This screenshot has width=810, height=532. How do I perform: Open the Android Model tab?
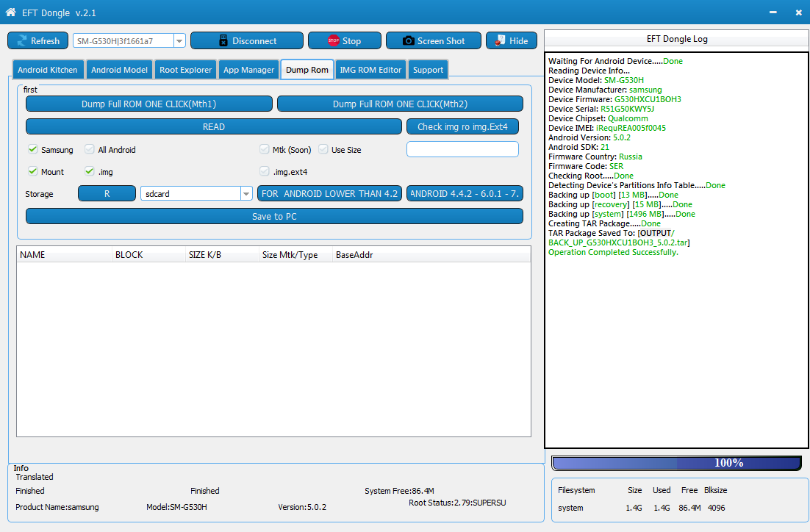coord(119,70)
